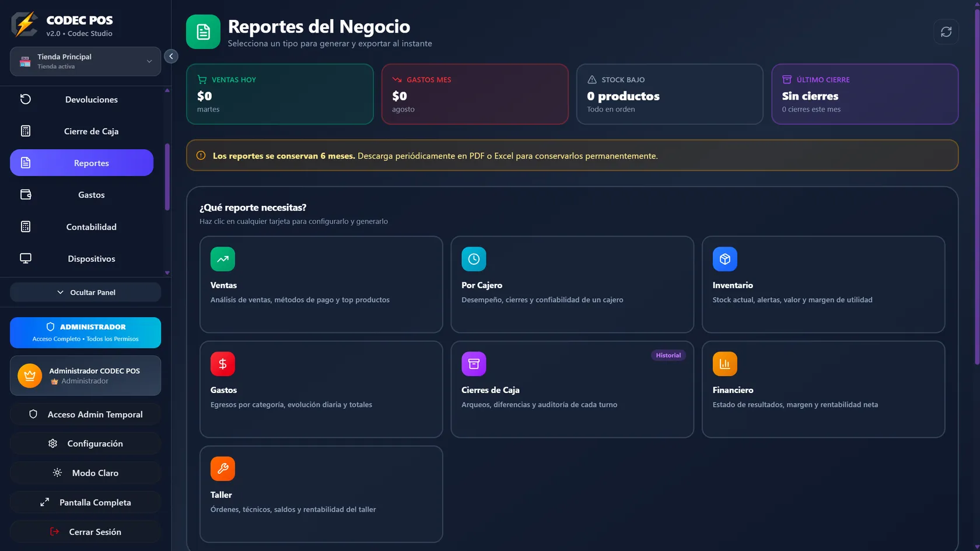
Task: Click the Stock Bajo summary card
Action: point(670,94)
